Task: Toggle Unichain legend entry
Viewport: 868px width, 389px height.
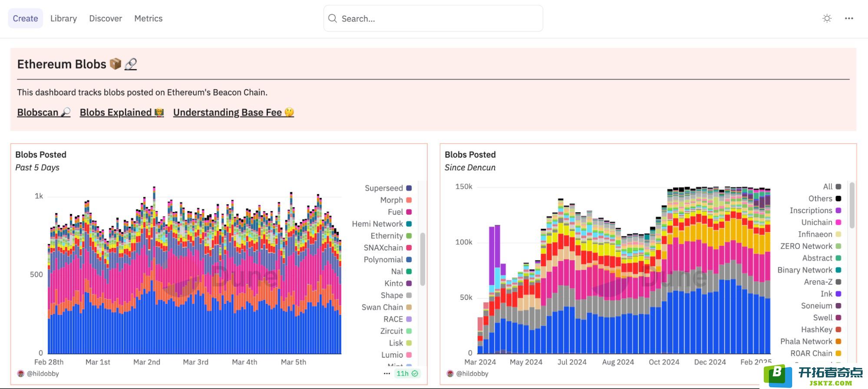Action: 821,222
